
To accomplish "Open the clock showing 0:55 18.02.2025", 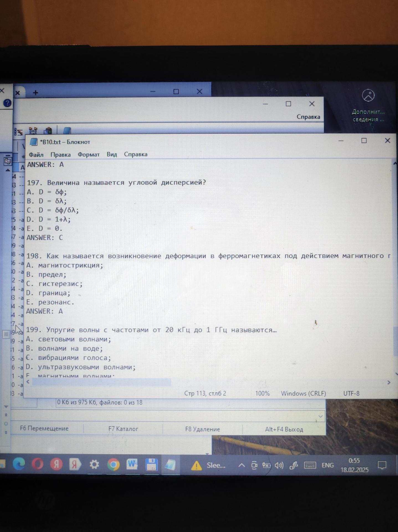I will point(355,465).
